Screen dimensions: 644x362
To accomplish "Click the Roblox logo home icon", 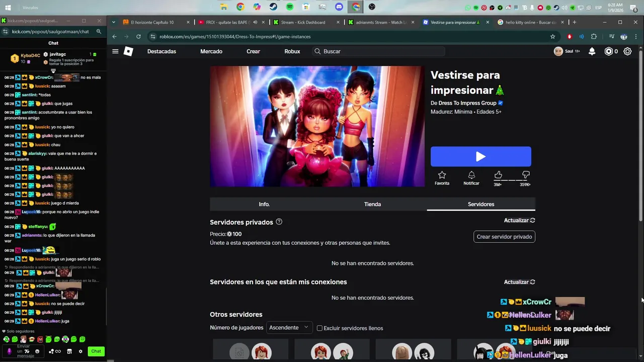I will [128, 51].
